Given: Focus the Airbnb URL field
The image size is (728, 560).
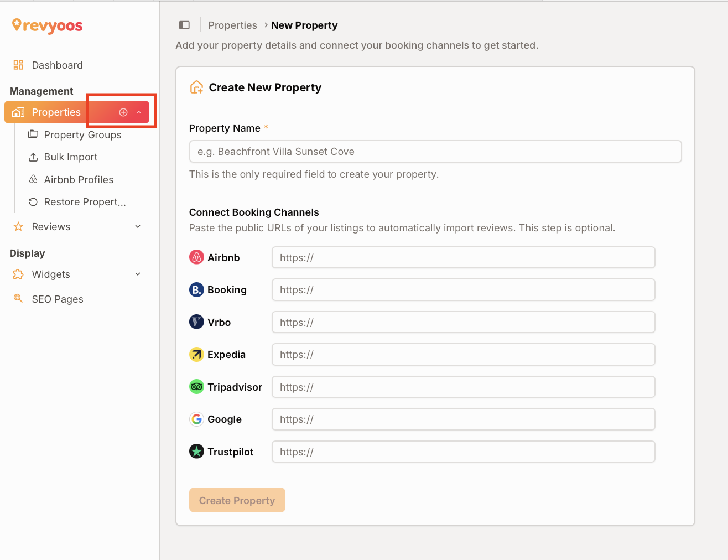Looking at the screenshot, I should 464,257.
